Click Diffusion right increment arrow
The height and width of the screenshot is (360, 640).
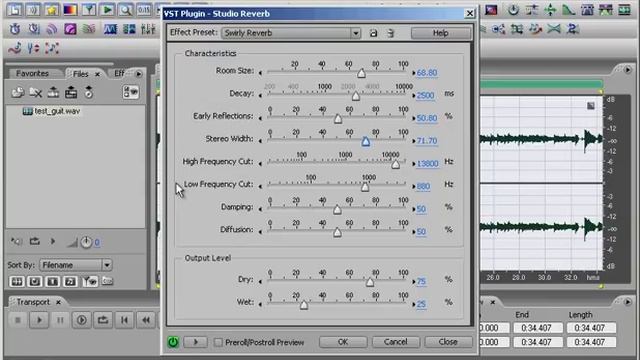point(413,232)
